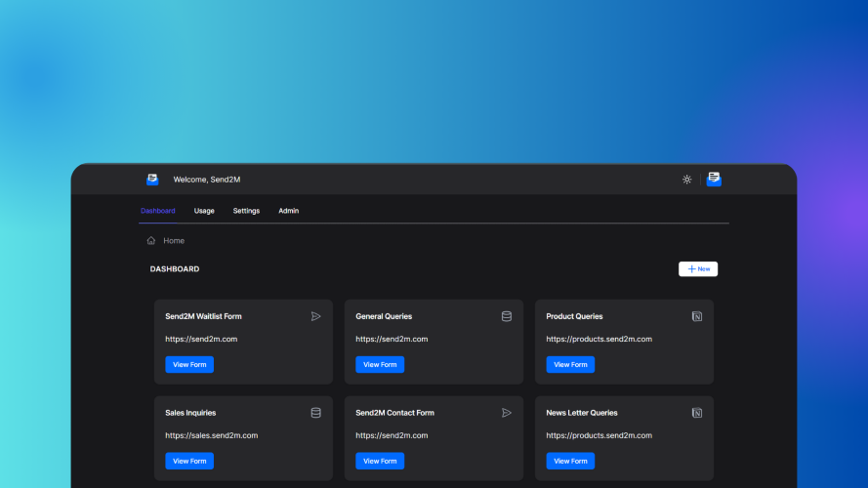Open View Form under General Queries

coord(380,364)
